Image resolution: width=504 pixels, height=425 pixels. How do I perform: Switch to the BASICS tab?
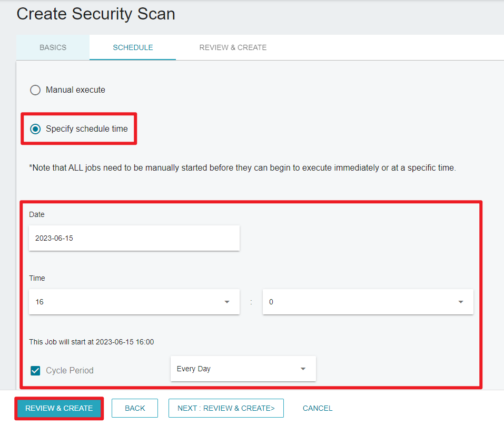tap(53, 47)
